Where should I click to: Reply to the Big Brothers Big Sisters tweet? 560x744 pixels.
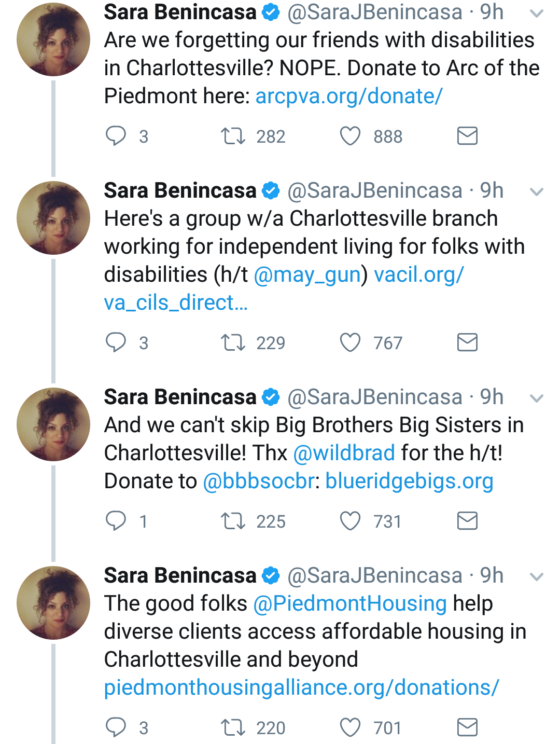pos(116,521)
